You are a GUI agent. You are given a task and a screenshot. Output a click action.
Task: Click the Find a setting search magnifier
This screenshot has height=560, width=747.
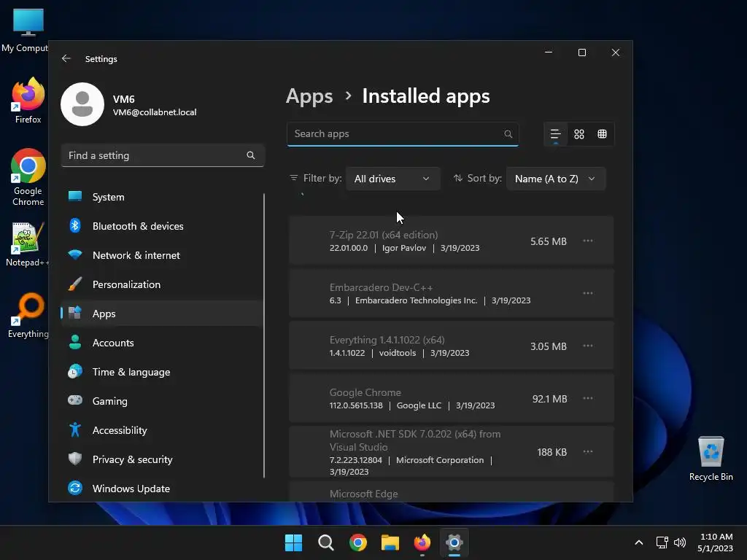(251, 155)
